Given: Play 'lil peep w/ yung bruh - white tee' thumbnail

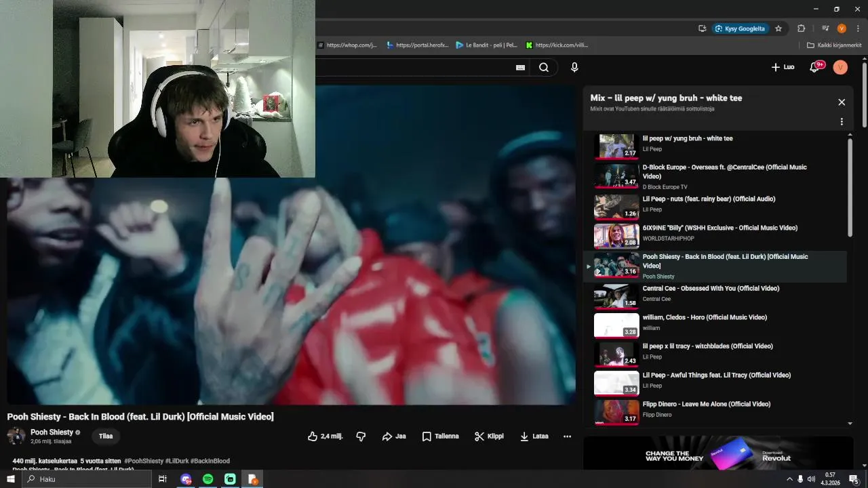Looking at the screenshot, I should click(616, 146).
